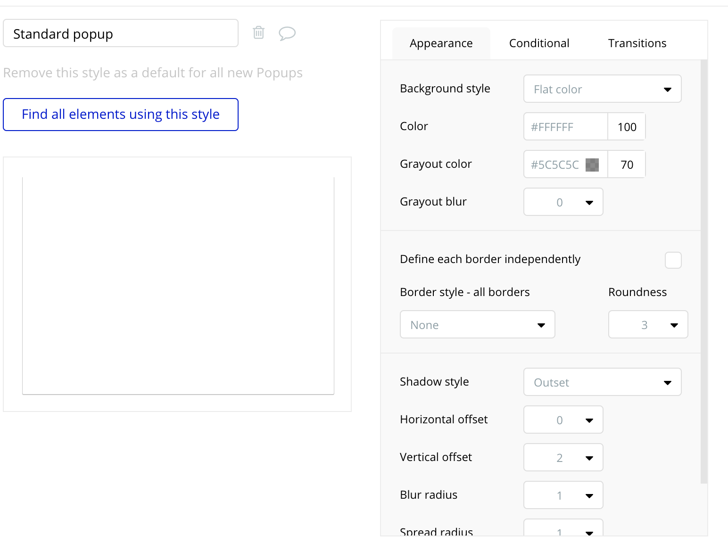Image resolution: width=728 pixels, height=560 pixels.
Task: Open the Horizontal offset dropdown
Action: point(563,420)
